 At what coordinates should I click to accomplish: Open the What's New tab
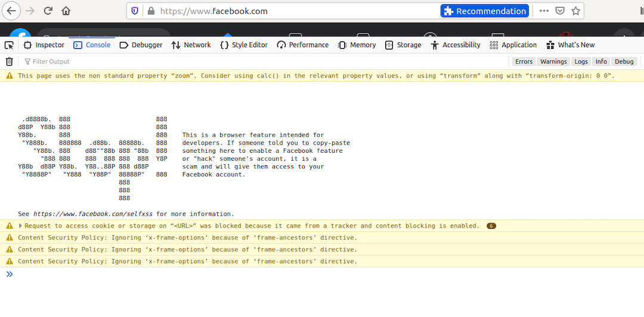(571, 45)
